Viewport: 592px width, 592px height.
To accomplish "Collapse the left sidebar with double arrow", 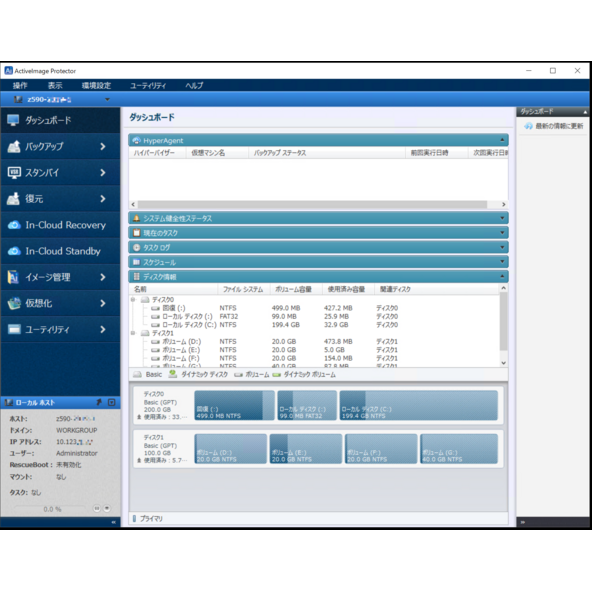I will pos(114,522).
